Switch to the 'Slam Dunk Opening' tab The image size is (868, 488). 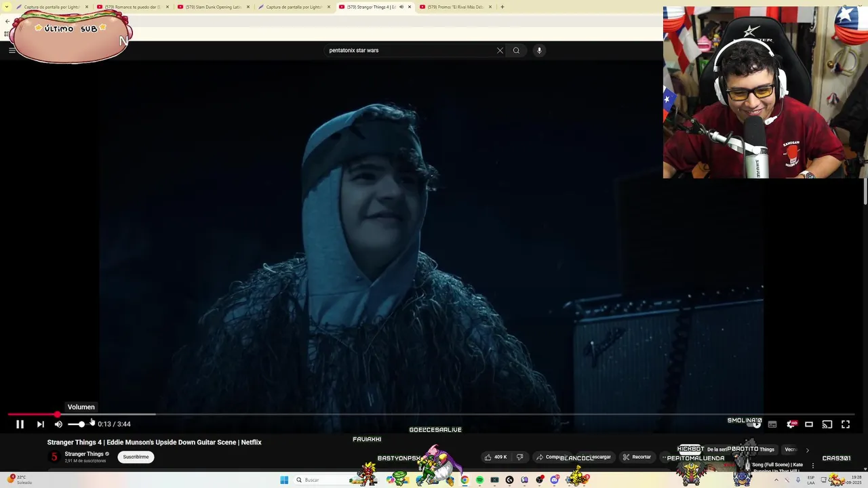coord(213,7)
